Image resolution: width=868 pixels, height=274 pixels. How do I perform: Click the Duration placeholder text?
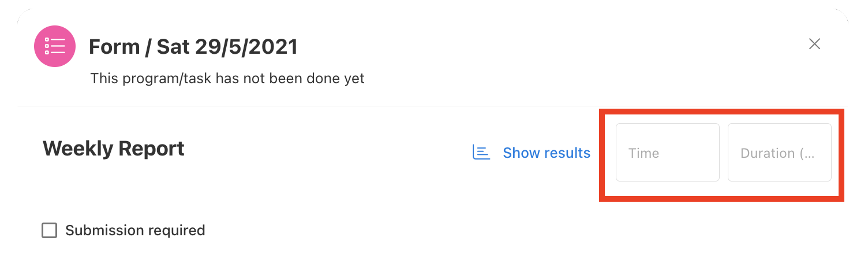click(777, 153)
